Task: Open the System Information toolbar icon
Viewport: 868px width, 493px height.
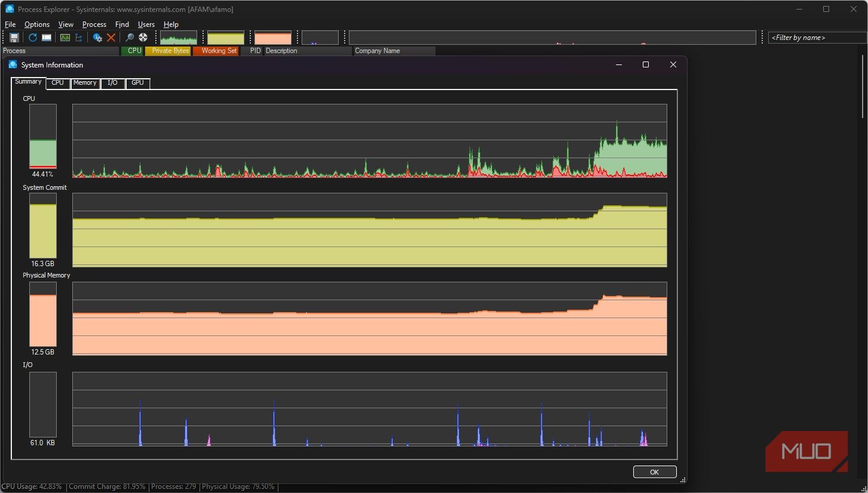Action: pyautogui.click(x=65, y=38)
